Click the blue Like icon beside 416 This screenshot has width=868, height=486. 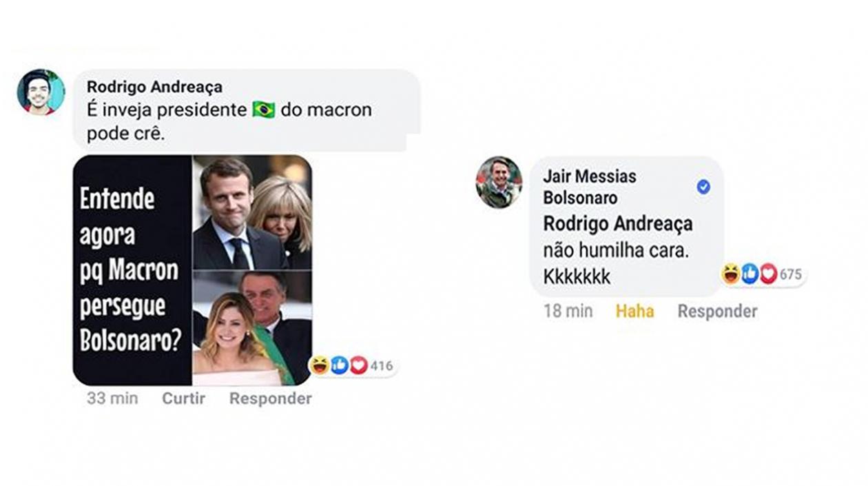pos(339,365)
